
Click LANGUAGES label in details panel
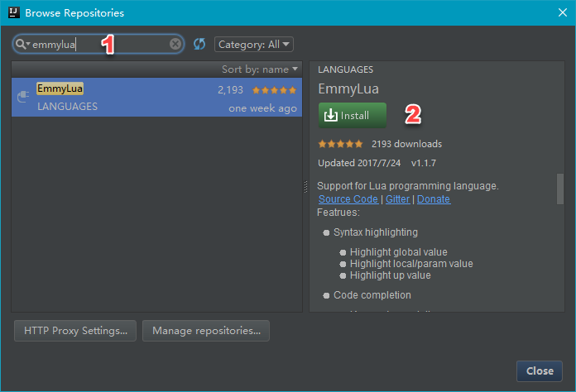point(345,69)
